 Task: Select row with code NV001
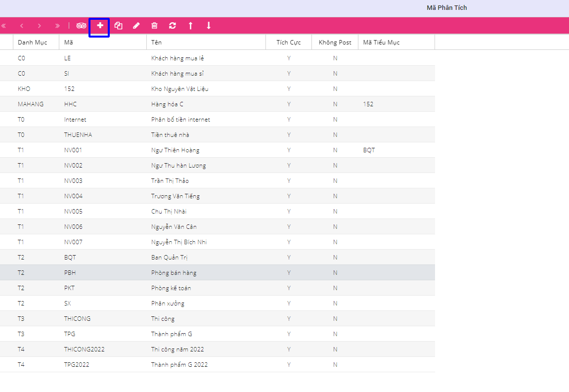73,150
